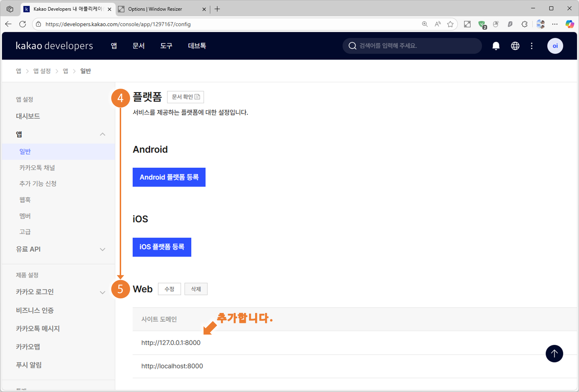Screen dimensions: 579x392
Task: Open the 도구 top navigation menu
Action: (x=166, y=46)
